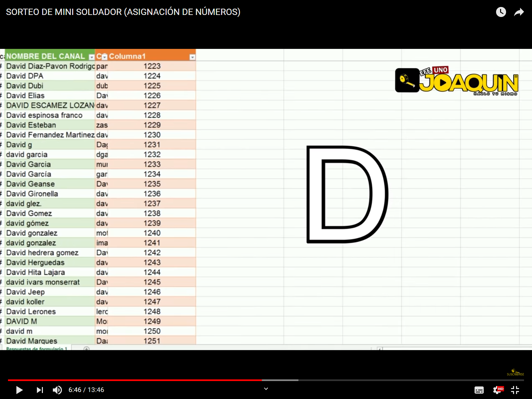Skip to the next video
The image size is (532, 399).
click(x=40, y=390)
